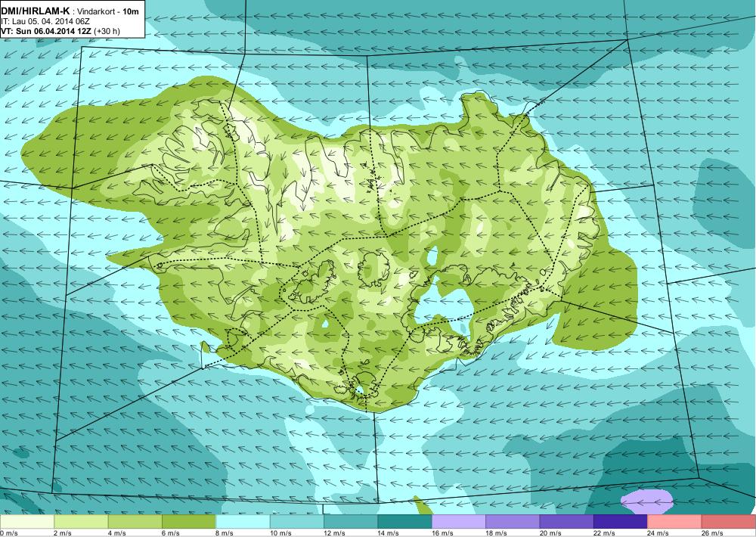The width and height of the screenshot is (756, 537).
Task: Click the 6 m/s olive green legend swatch
Action: click(x=189, y=522)
